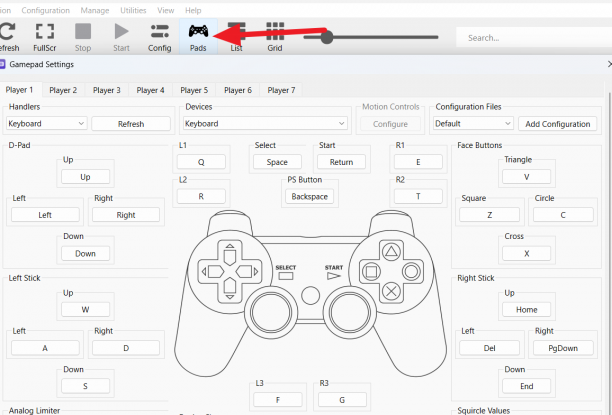Open the Help menu
This screenshot has height=415, width=612.
click(193, 11)
